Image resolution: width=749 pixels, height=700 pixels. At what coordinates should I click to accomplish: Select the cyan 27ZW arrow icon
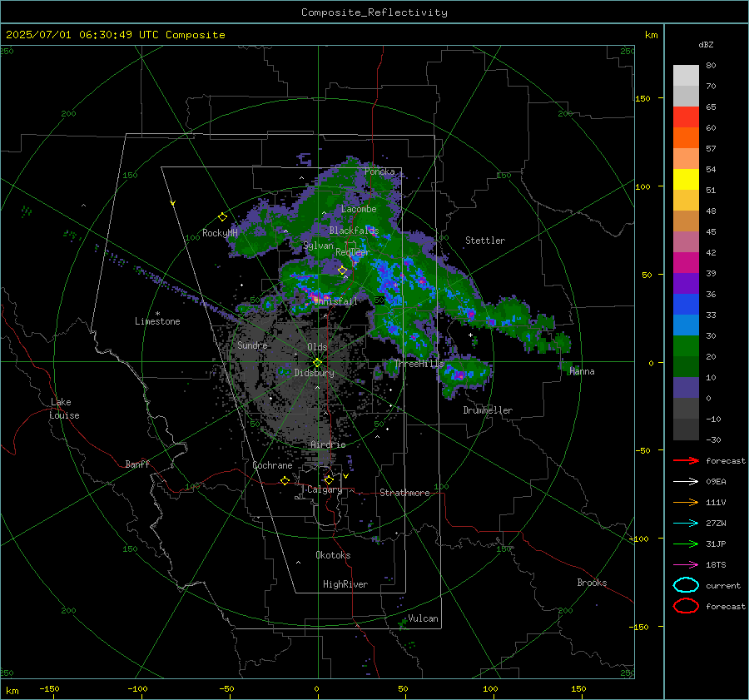(x=686, y=524)
